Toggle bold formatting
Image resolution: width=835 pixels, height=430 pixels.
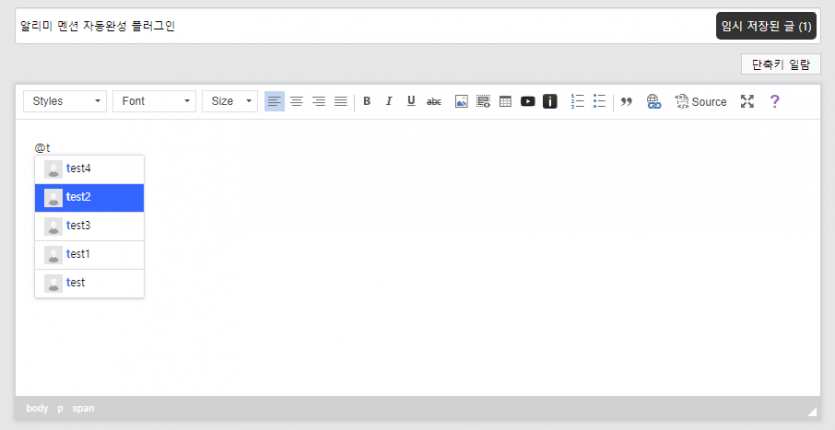pos(367,101)
